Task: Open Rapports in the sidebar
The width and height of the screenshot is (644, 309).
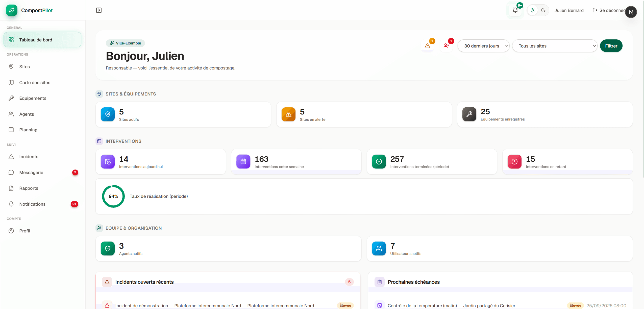Action: point(42,188)
